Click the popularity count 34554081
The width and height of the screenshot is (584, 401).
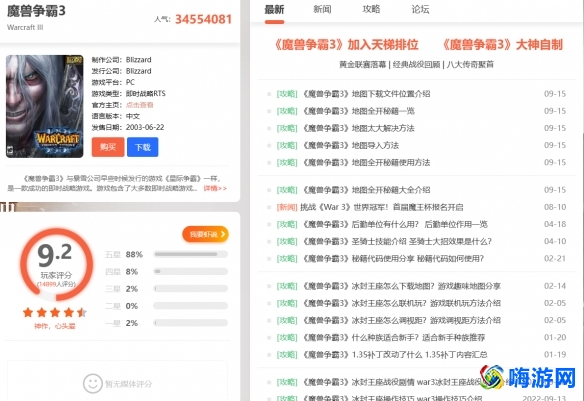point(204,19)
